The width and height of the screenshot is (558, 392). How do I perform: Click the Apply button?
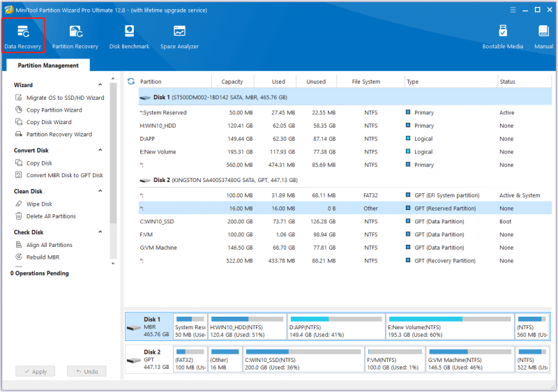click(x=36, y=371)
